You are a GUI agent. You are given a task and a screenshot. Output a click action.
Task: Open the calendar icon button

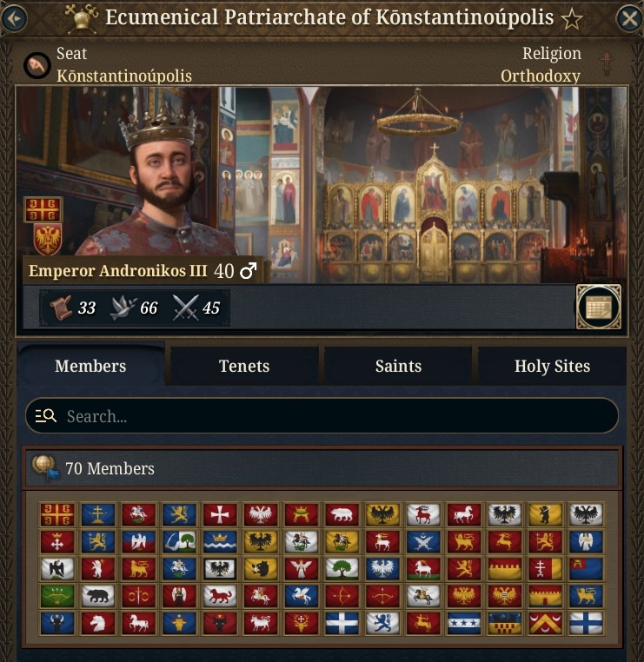click(x=599, y=307)
